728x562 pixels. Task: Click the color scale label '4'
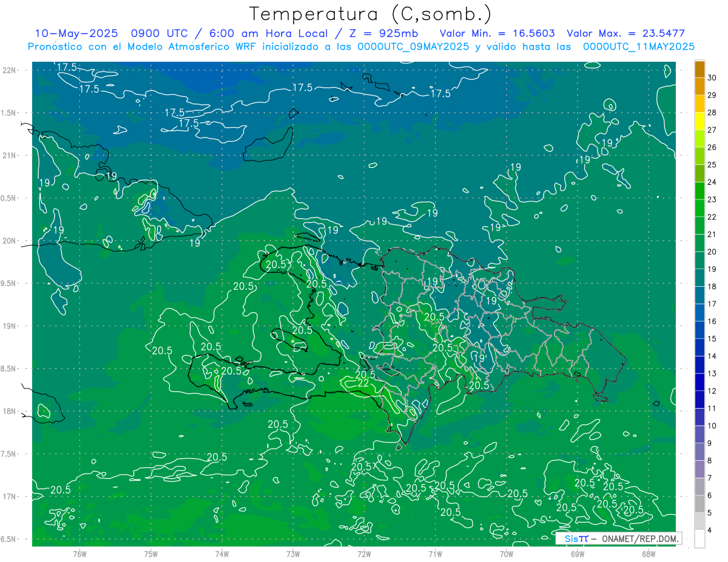(x=710, y=530)
